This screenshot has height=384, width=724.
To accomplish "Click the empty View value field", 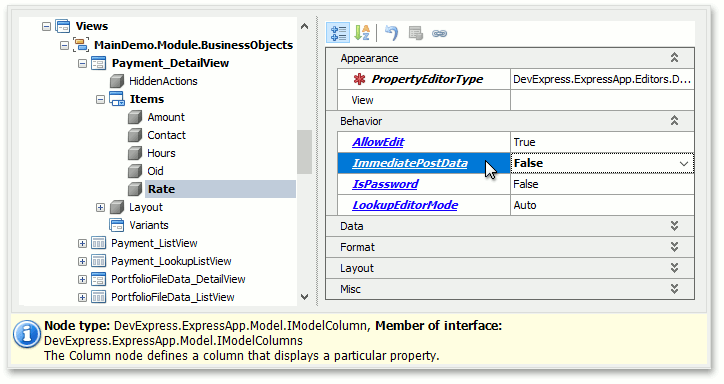I will (602, 100).
